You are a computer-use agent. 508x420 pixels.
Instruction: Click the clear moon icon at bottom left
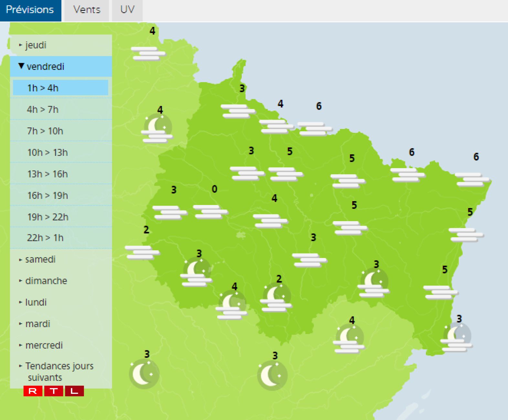pyautogui.click(x=144, y=374)
